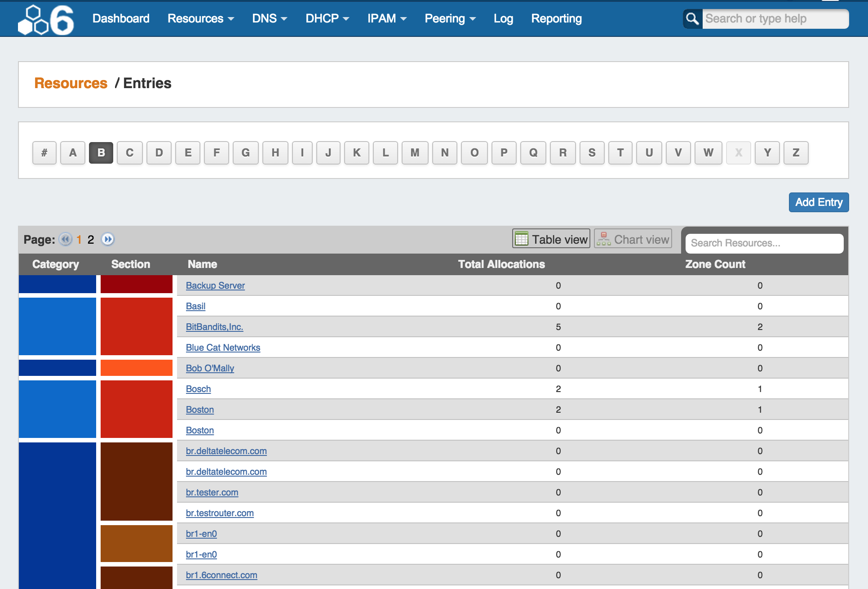Open the br.testrouter.com entry
The height and width of the screenshot is (589, 868).
click(220, 513)
